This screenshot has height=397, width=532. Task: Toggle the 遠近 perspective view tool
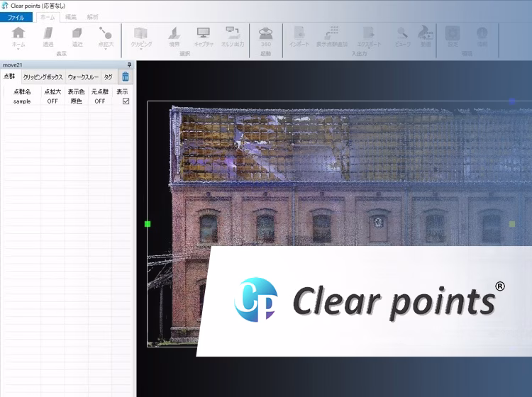click(77, 35)
